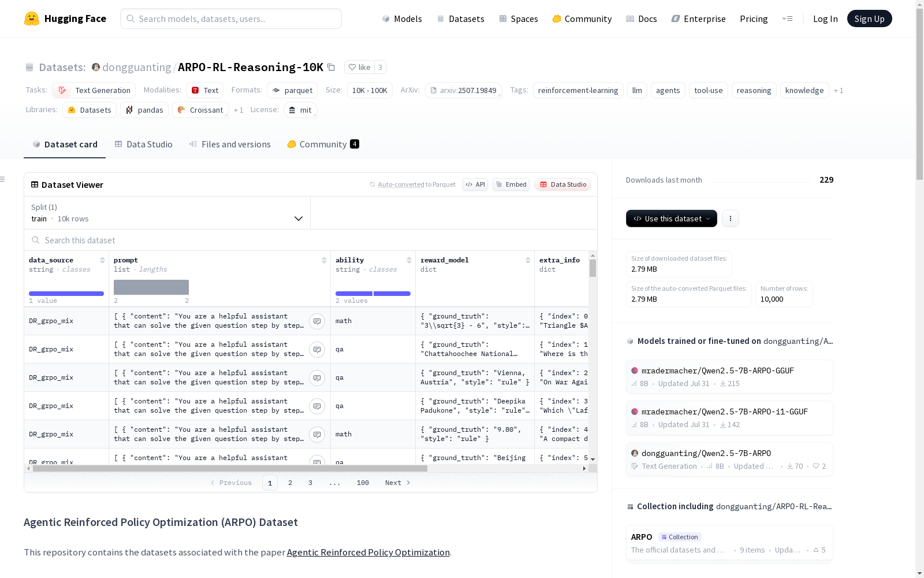Click the Log In link

click(825, 18)
